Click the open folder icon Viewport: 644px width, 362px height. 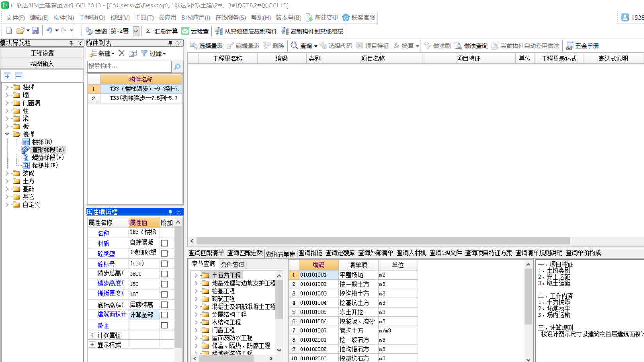tap(20, 30)
